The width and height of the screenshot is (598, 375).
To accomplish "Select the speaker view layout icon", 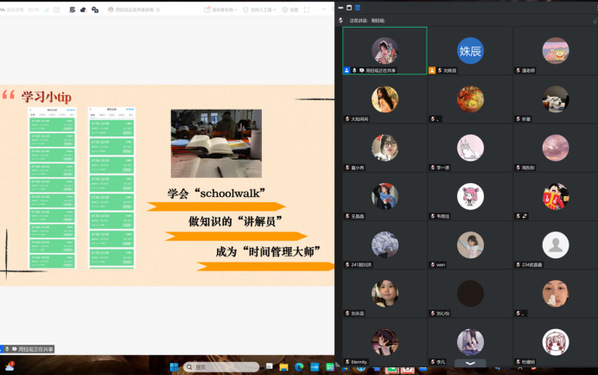I will click(349, 8).
